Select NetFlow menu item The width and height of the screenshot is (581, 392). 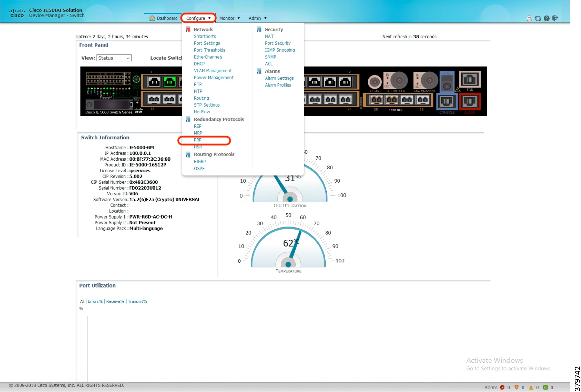202,112
